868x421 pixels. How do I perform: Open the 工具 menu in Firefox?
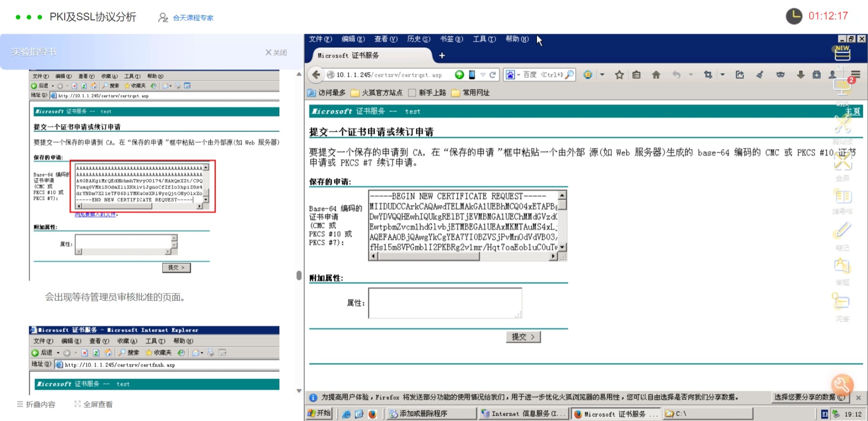484,39
